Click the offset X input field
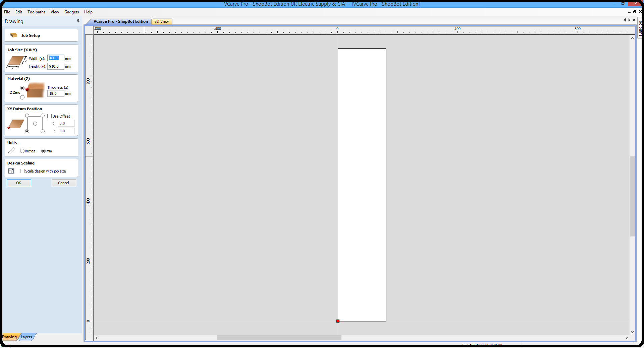The height and width of the screenshot is (348, 644). [66, 123]
